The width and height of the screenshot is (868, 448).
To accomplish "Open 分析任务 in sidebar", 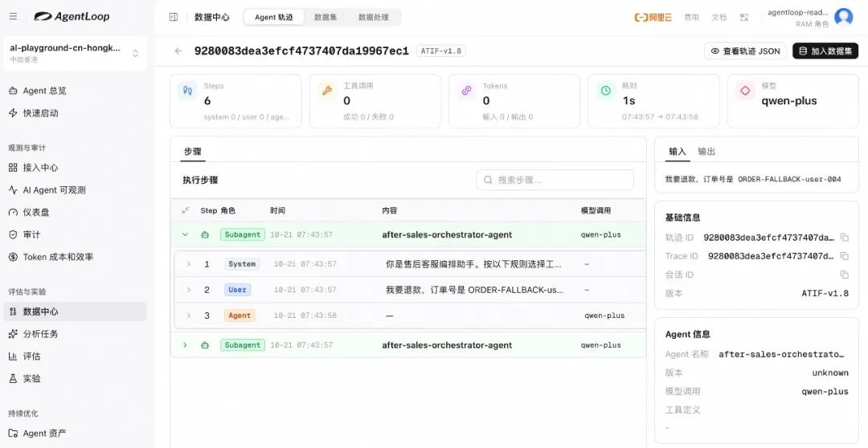I will point(76,333).
